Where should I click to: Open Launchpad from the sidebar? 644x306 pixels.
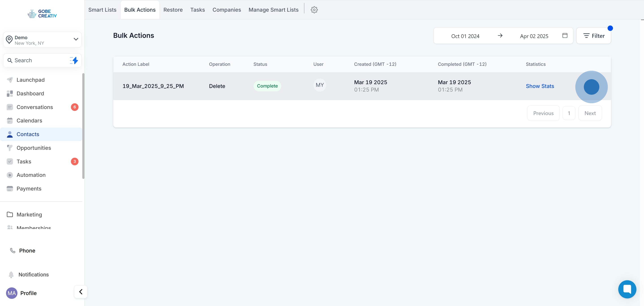[30, 80]
